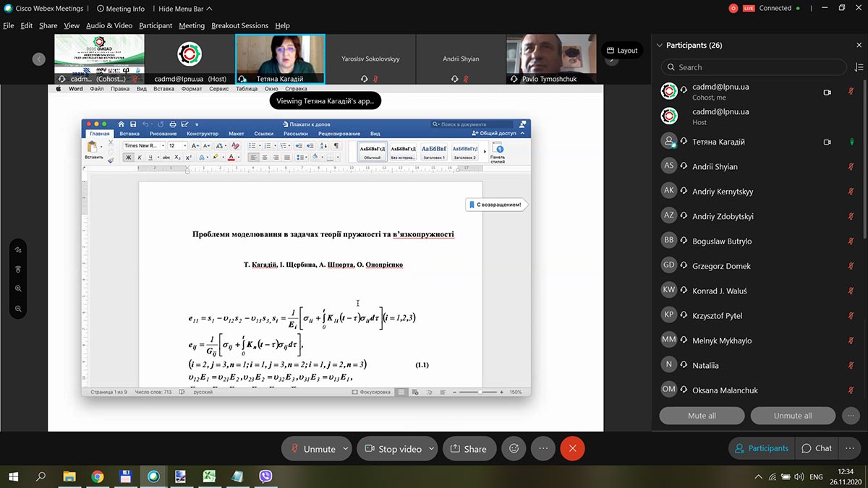Select the annotate tool on the left toolbar
Viewport: 868px width, 488px height.
(18, 249)
